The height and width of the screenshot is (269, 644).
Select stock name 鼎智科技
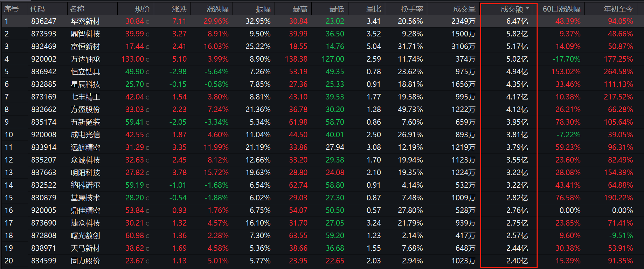[x=85, y=34]
